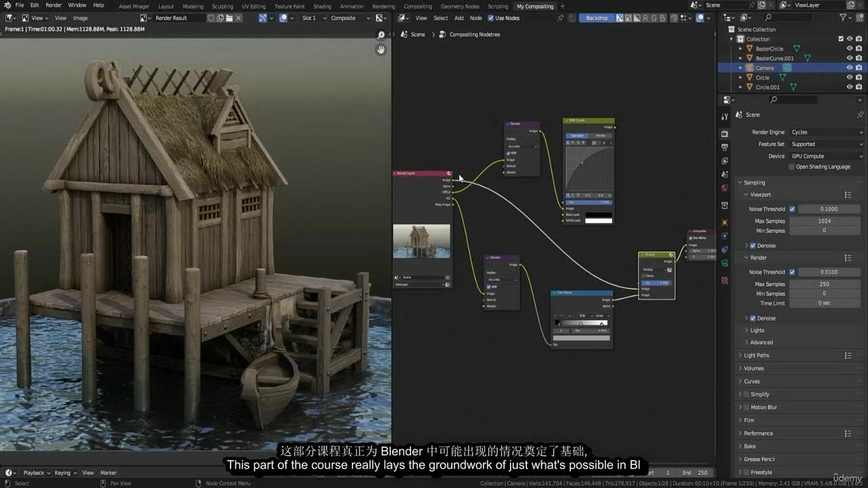Open the File menu
This screenshot has height=488, width=868.
coord(19,5)
